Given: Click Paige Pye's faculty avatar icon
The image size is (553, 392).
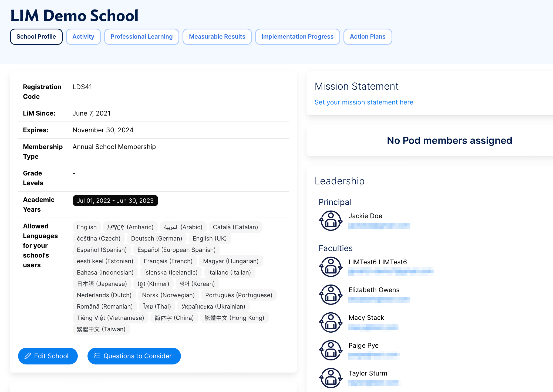Looking at the screenshot, I should pos(331,350).
